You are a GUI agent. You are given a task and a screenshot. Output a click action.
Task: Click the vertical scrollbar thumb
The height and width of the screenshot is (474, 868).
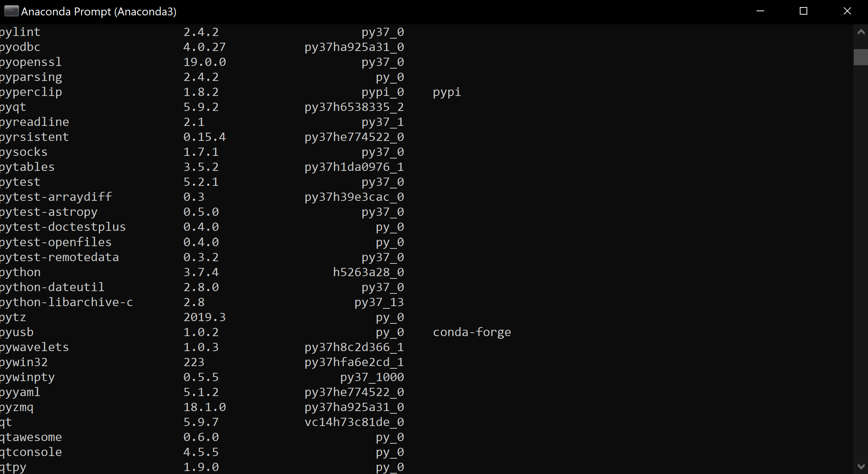[861, 57]
